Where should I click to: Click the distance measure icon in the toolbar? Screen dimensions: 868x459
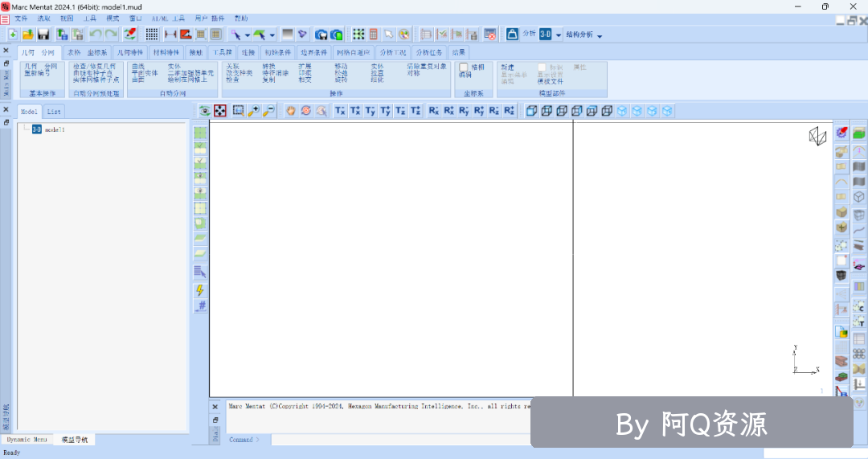170,35
